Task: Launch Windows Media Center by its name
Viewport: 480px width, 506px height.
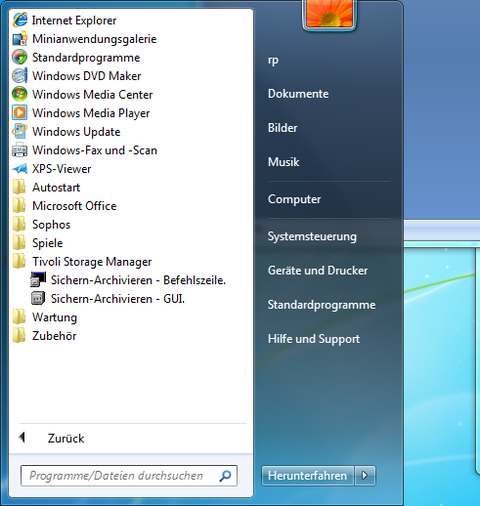Action: [92, 95]
